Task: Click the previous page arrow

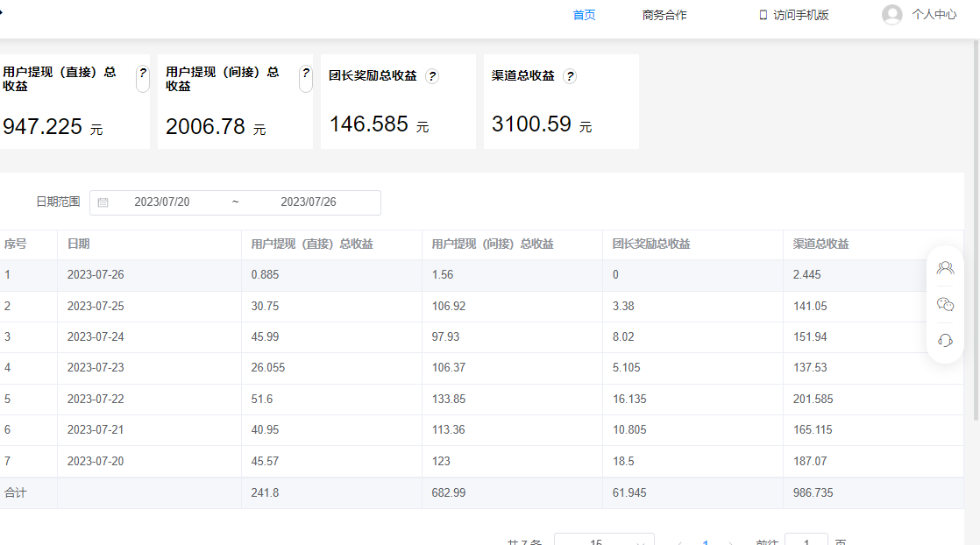Action: click(681, 541)
